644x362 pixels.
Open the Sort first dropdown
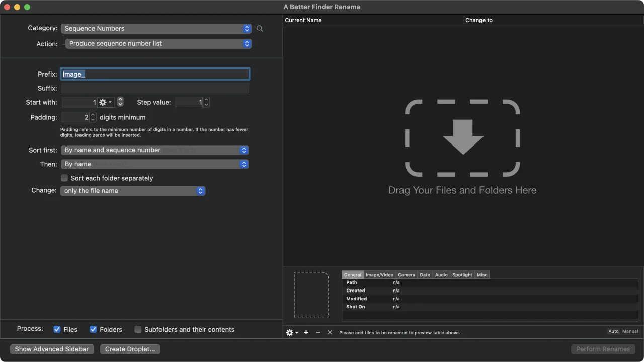pyautogui.click(x=154, y=150)
